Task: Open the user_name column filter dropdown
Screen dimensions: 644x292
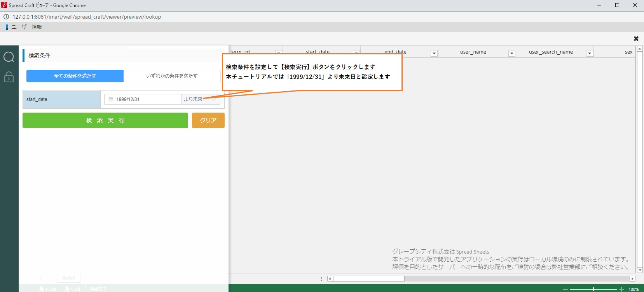Action: tap(512, 53)
